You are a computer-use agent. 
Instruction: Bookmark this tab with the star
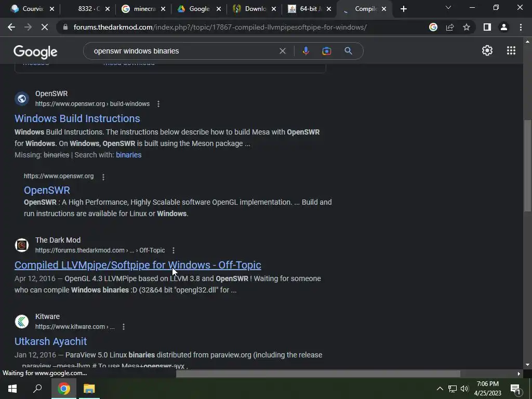click(x=467, y=27)
